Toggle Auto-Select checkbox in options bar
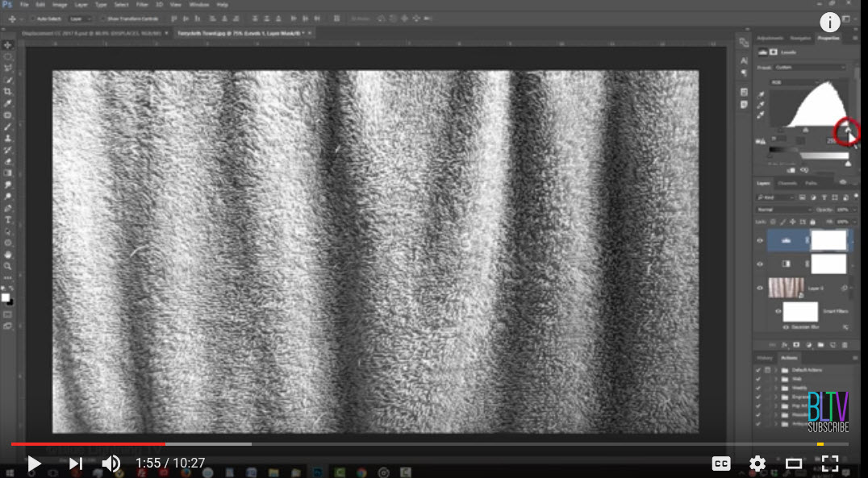 click(x=33, y=19)
